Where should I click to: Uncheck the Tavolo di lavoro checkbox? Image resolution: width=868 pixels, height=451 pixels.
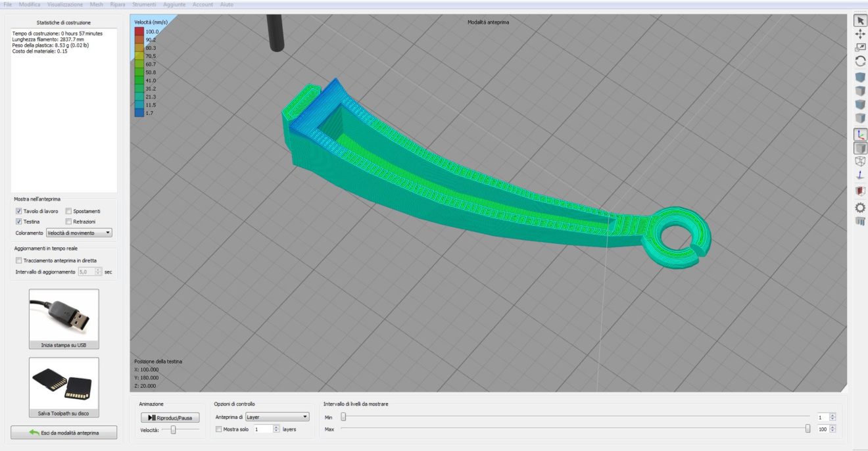point(19,212)
